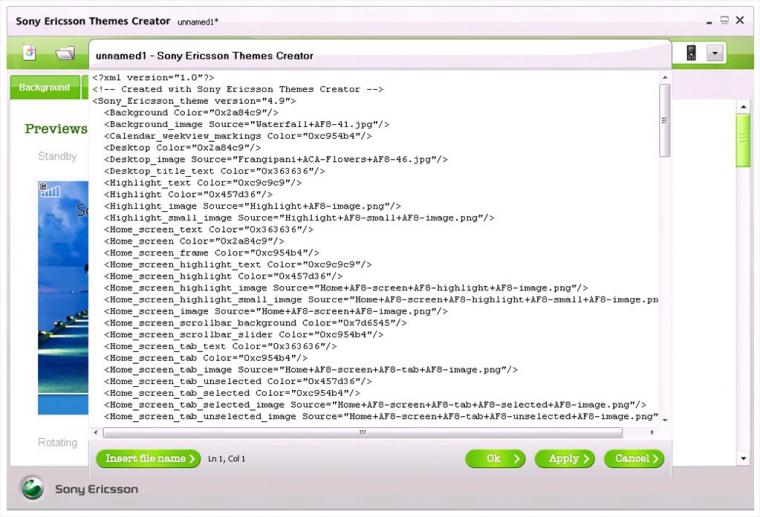Viewport: 760px width, 517px height.
Task: Click the '<Home_screen_tab_image Source' line
Action: [x=311, y=370]
